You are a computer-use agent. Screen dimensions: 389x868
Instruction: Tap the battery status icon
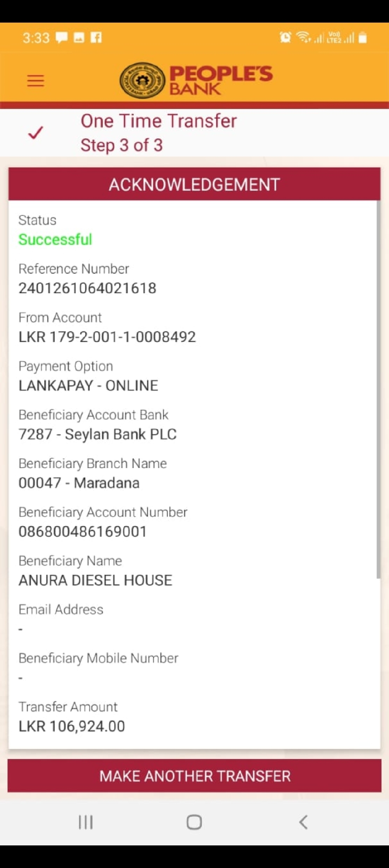point(363,38)
